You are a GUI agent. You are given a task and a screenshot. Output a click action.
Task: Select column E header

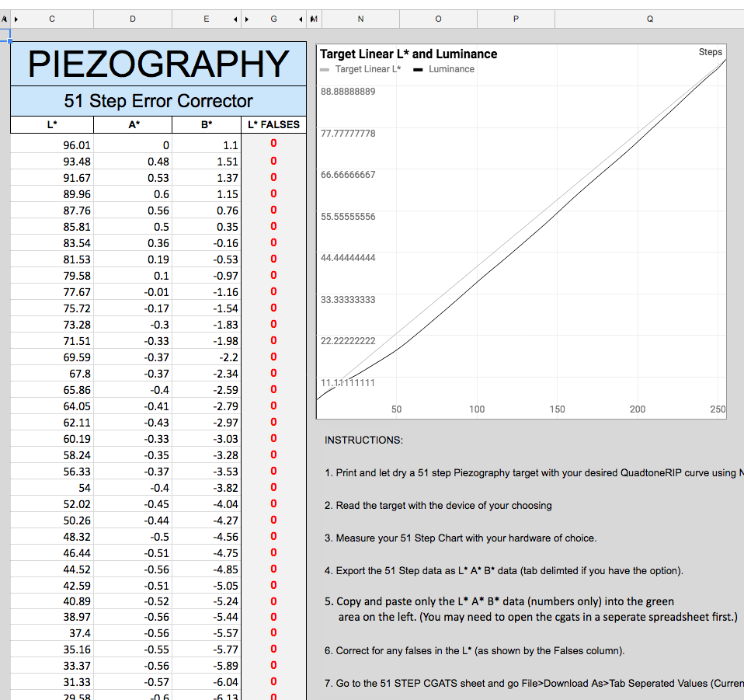(x=207, y=19)
